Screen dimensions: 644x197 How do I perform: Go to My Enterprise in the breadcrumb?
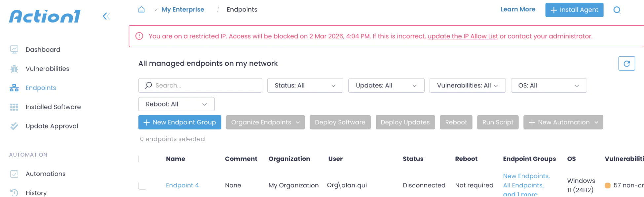click(183, 9)
